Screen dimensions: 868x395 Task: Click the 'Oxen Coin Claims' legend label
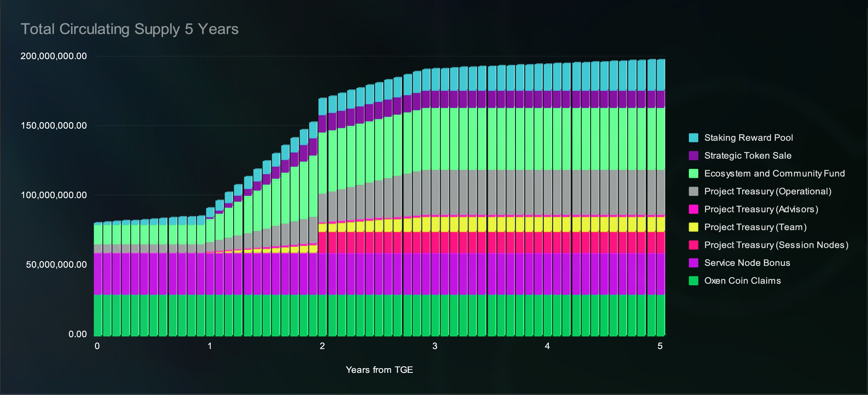(743, 281)
